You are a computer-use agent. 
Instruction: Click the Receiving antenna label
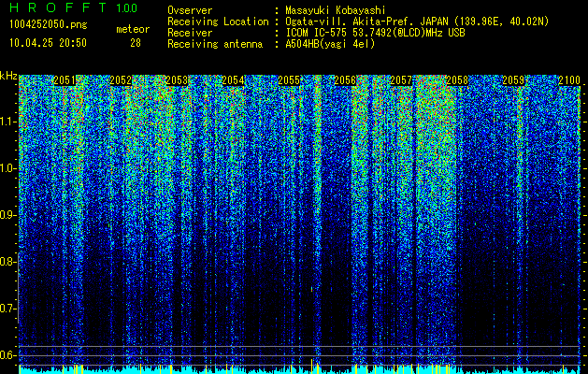[215, 44]
